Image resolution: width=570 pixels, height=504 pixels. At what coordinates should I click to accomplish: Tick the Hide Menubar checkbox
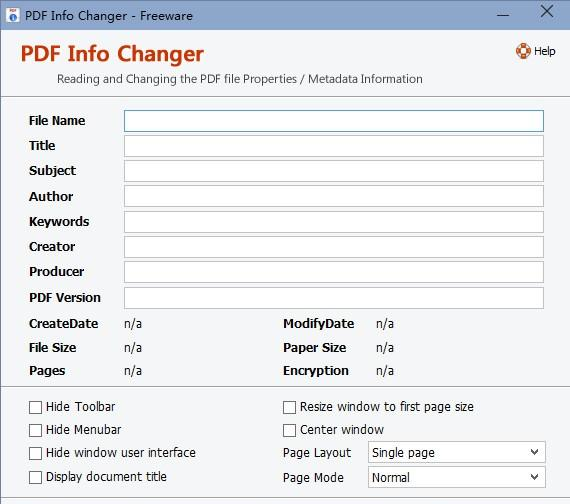[35, 430]
